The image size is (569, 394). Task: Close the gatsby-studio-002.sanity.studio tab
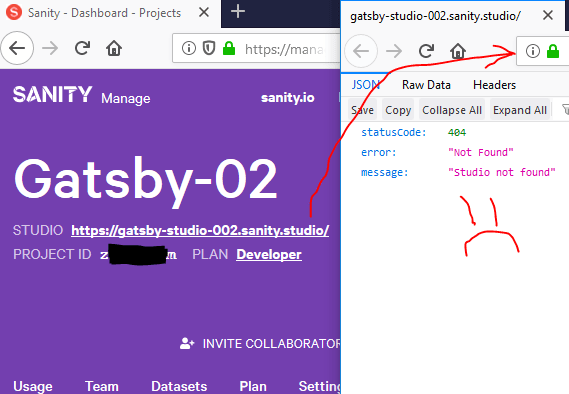(x=548, y=15)
